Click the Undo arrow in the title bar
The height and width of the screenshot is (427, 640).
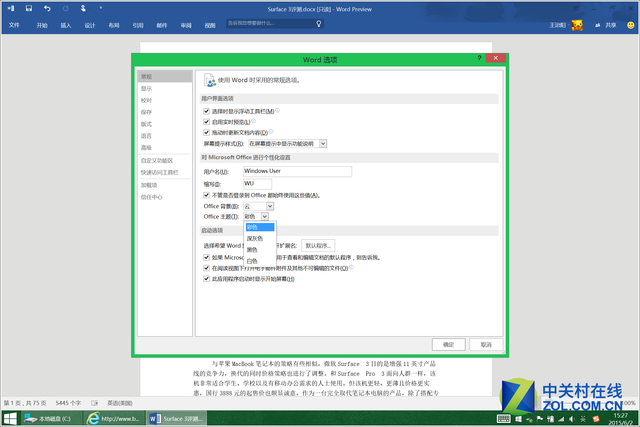point(47,8)
